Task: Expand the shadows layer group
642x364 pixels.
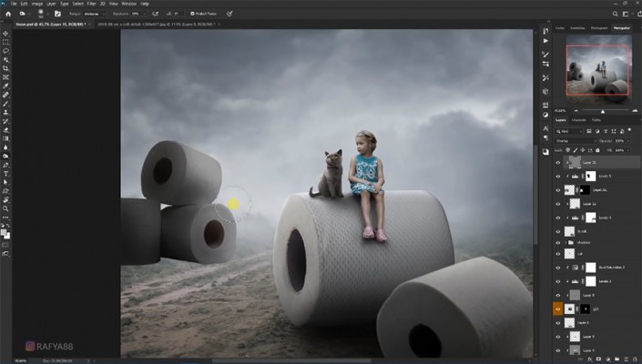Action: coord(566,243)
